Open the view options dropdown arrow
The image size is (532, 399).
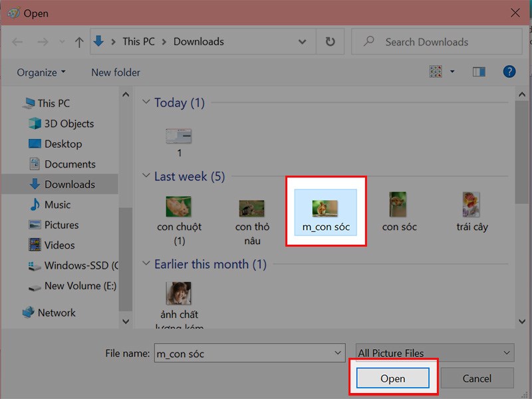click(453, 72)
